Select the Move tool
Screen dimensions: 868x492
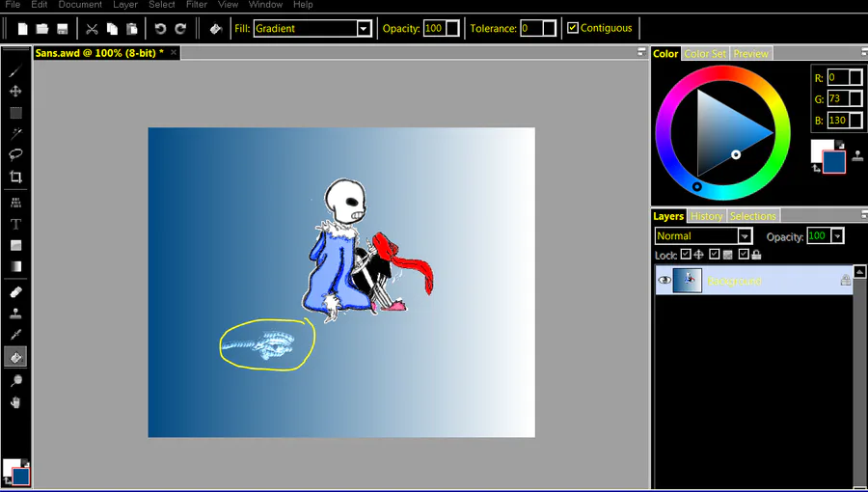(15, 92)
